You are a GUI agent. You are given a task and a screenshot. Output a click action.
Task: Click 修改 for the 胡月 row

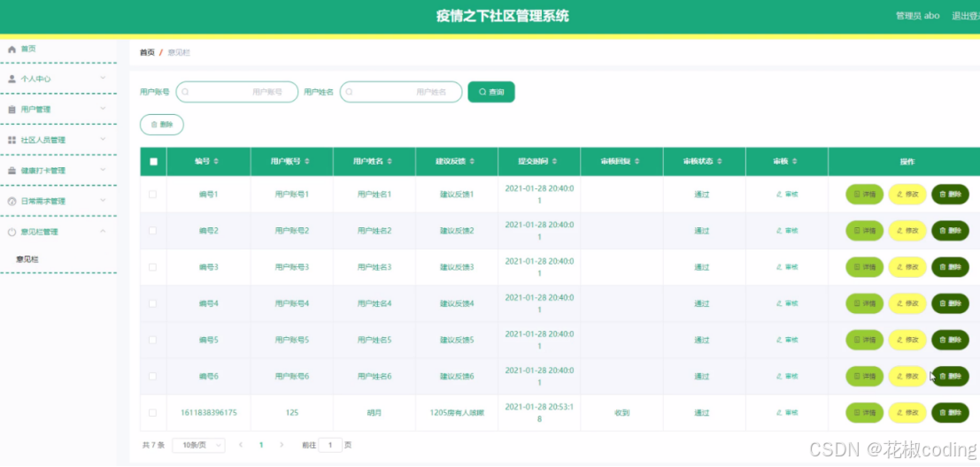click(x=907, y=413)
